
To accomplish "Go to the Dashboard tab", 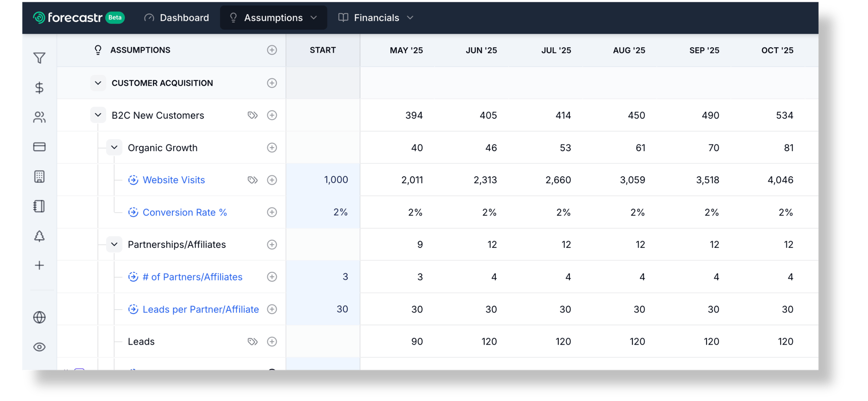I will click(x=177, y=17).
